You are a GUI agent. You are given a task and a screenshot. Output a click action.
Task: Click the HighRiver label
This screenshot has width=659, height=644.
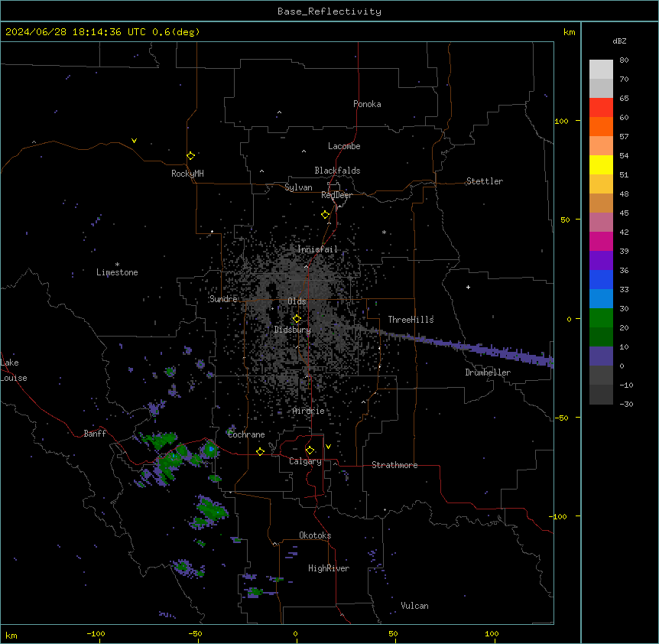click(x=329, y=568)
